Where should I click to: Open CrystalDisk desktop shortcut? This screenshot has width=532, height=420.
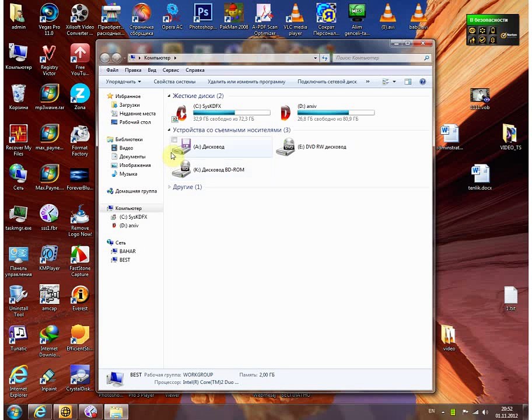[x=80, y=378]
